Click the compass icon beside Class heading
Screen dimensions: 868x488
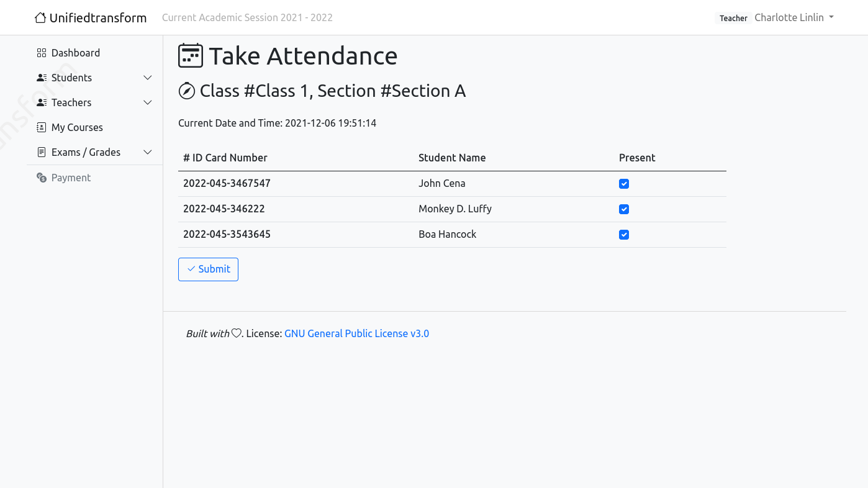tap(187, 91)
